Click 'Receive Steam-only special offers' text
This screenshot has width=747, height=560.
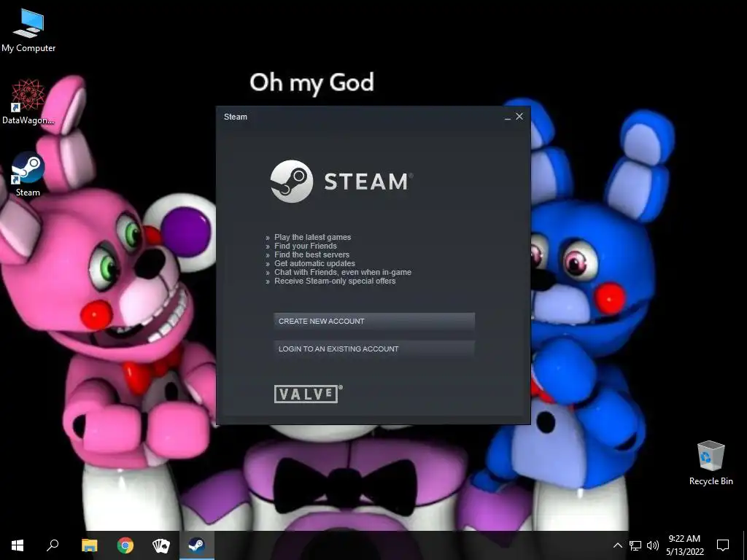click(x=335, y=281)
